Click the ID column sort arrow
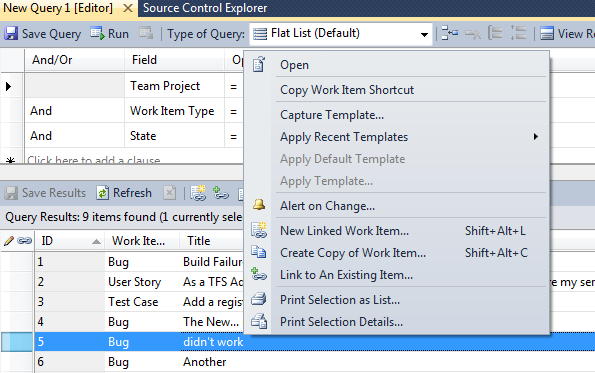Screen dimensions: 595x373 pos(96,241)
